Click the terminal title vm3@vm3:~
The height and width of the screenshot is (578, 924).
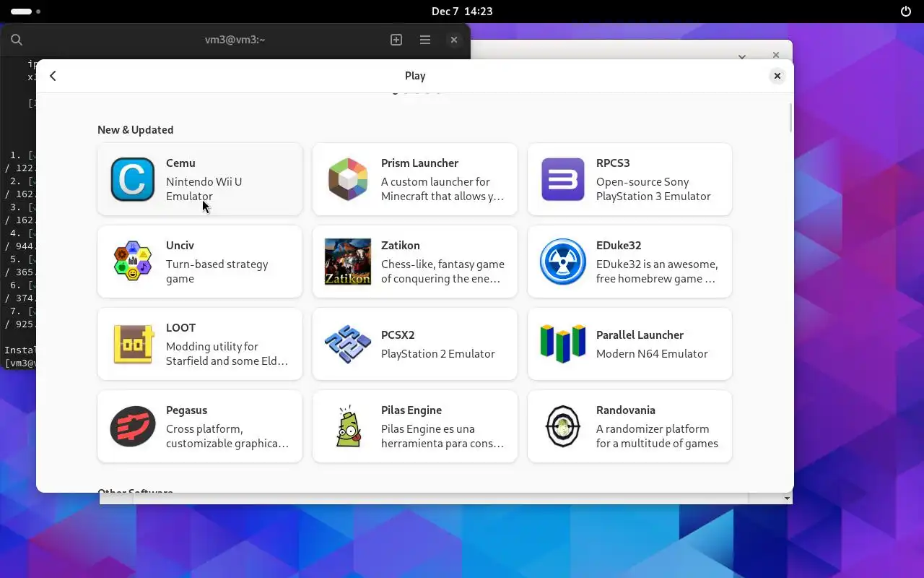235,40
